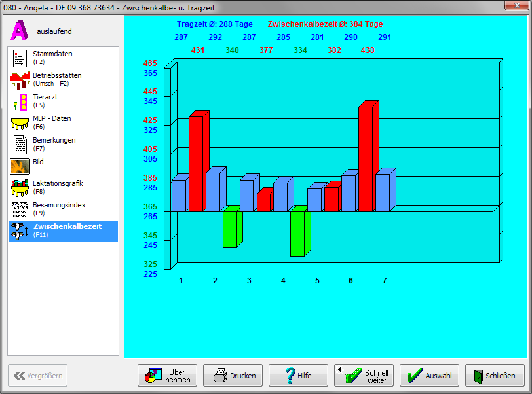The width and height of the screenshot is (532, 394).
Task: Click the Hilfe button label
Action: [x=305, y=376]
